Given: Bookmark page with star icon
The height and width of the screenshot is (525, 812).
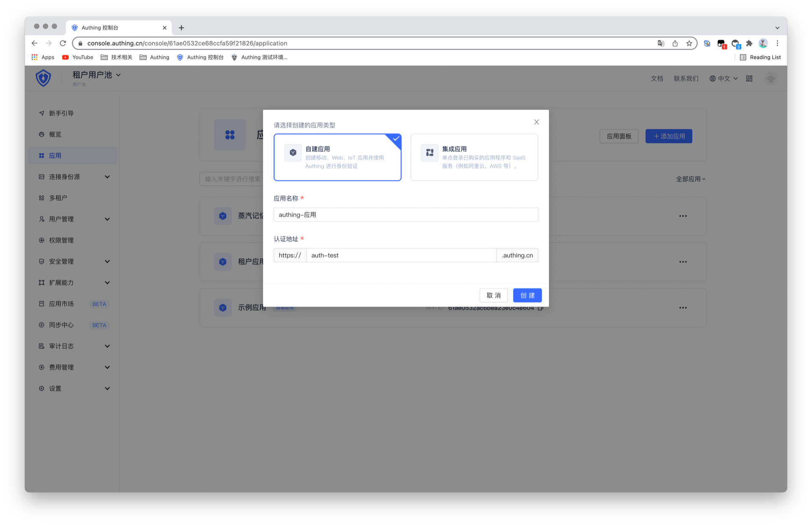Looking at the screenshot, I should point(689,43).
